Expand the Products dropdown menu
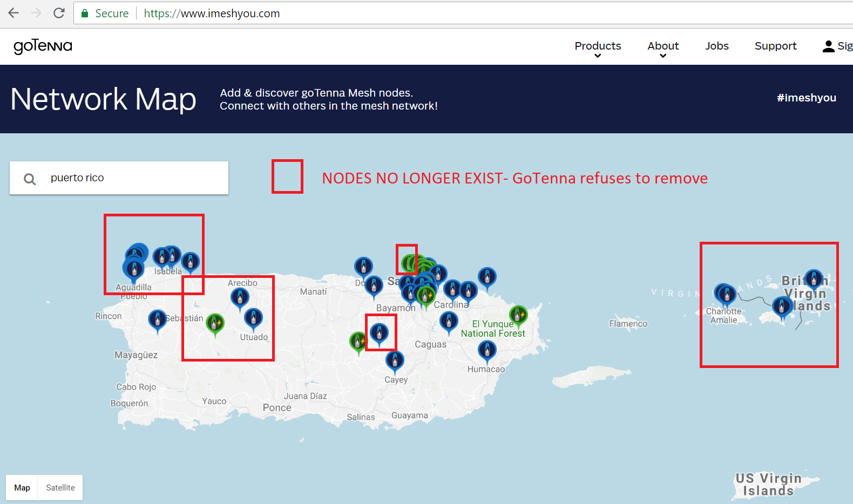 click(x=598, y=46)
